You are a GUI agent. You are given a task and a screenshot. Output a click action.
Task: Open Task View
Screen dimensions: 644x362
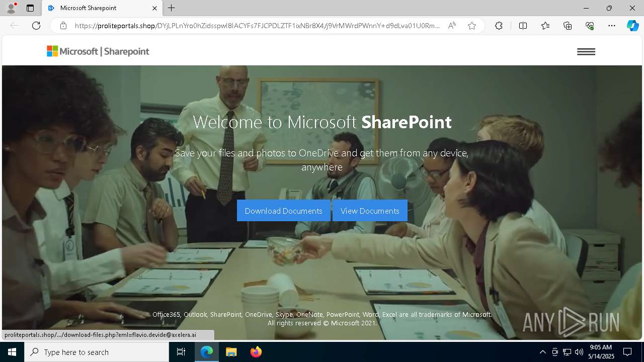click(181, 352)
